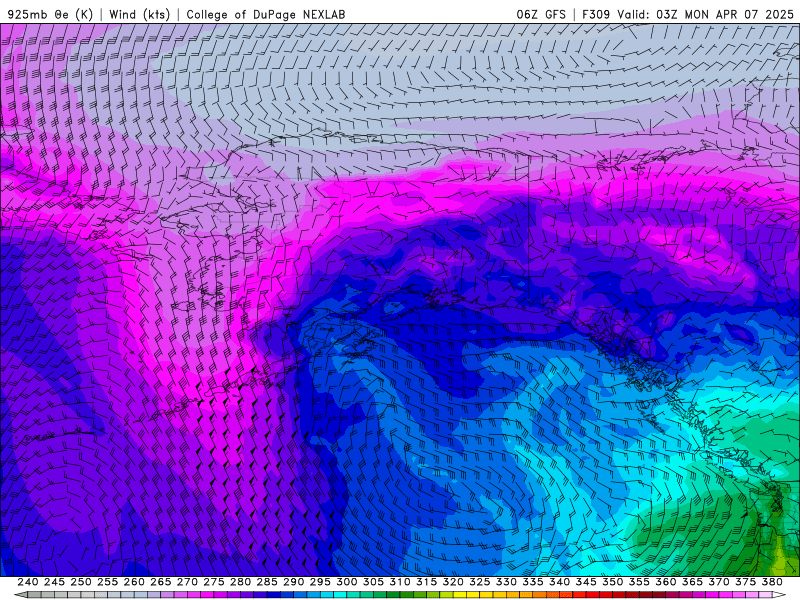Click the "925mb θe (K)" title text
This screenshot has height=600, width=800.
[x=50, y=14]
